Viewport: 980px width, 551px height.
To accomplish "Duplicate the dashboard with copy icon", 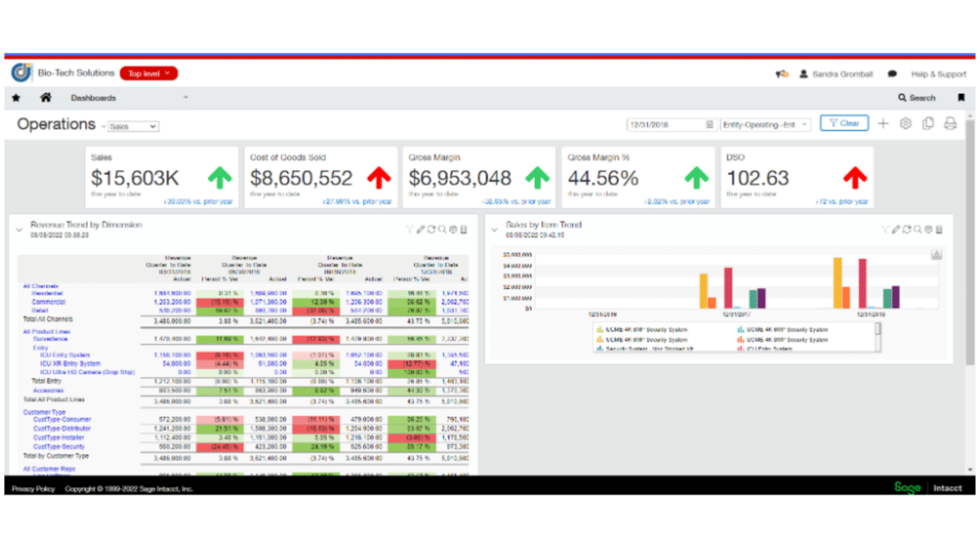I will click(x=928, y=123).
